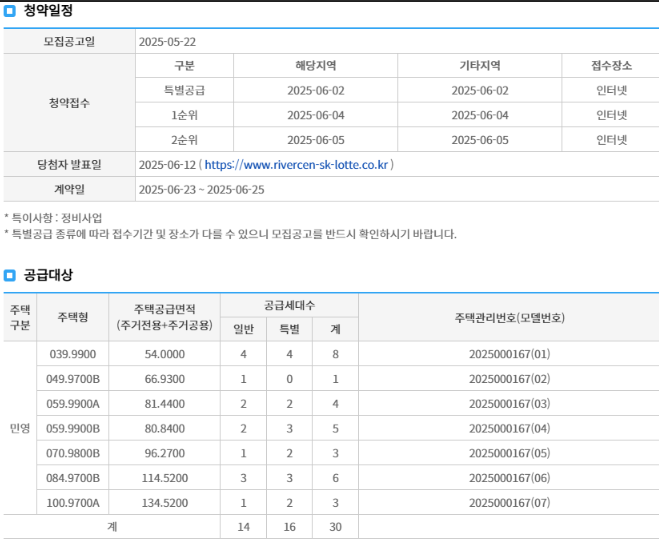
Task: Click the '1순위' row label
Action: (185, 115)
